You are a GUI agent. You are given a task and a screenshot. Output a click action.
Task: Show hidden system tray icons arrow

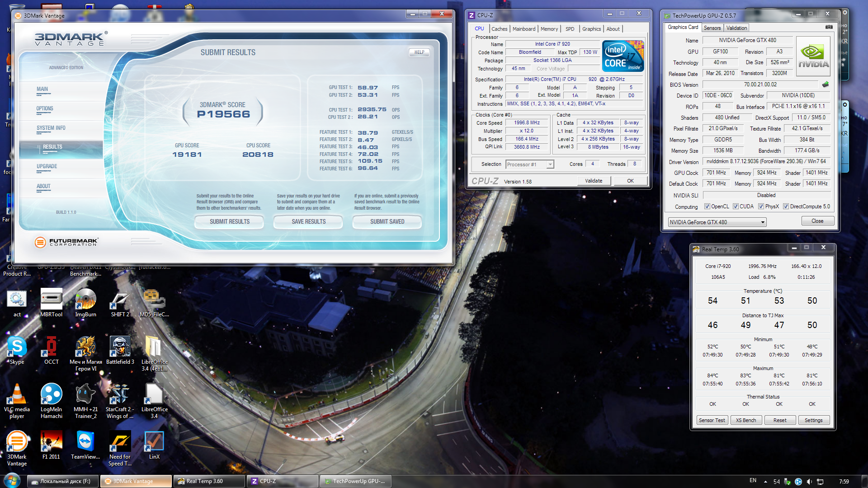pyautogui.click(x=765, y=481)
